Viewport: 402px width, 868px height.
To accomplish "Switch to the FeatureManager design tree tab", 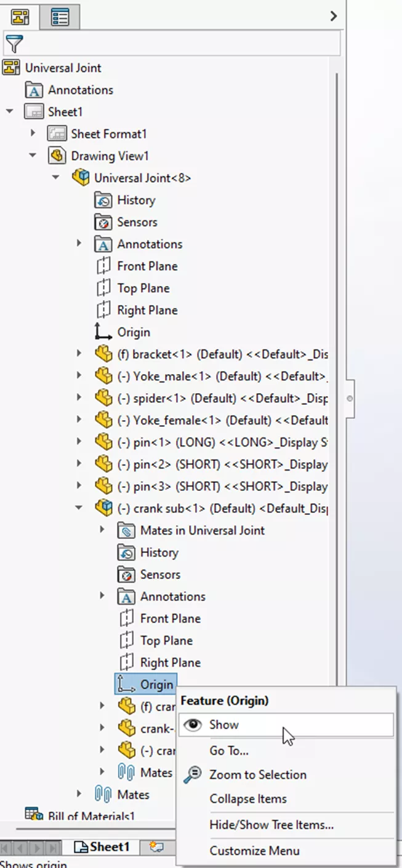I will [20, 17].
